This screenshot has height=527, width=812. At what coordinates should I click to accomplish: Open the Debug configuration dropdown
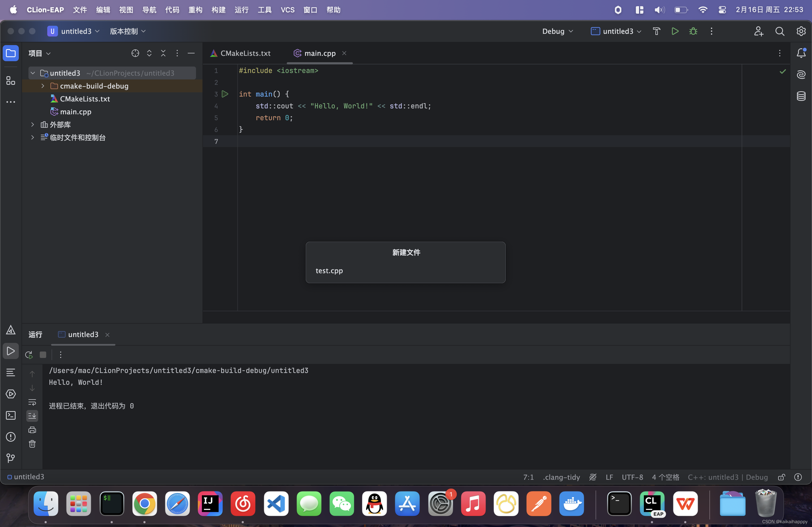tap(557, 31)
